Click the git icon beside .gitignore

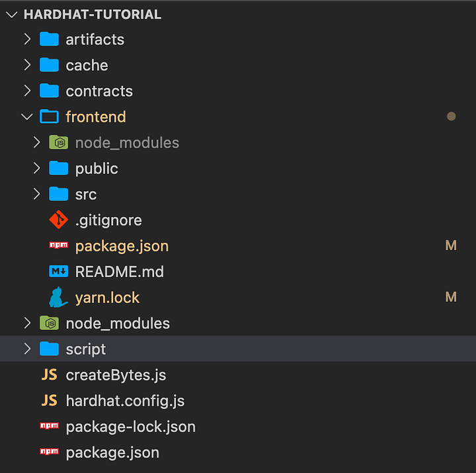[58, 220]
